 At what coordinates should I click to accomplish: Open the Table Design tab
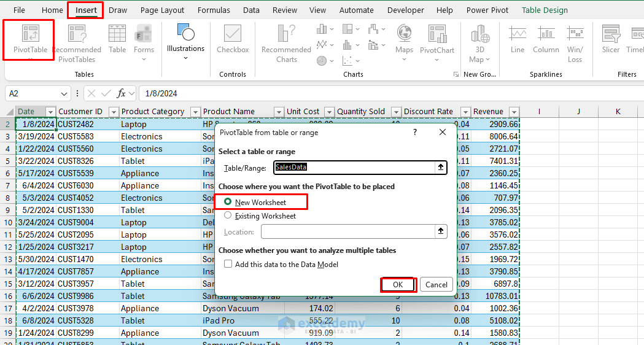pos(545,10)
